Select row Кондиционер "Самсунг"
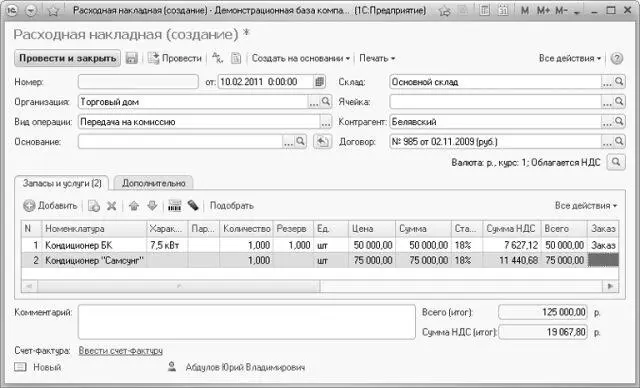This screenshot has width=640, height=388. (320, 260)
